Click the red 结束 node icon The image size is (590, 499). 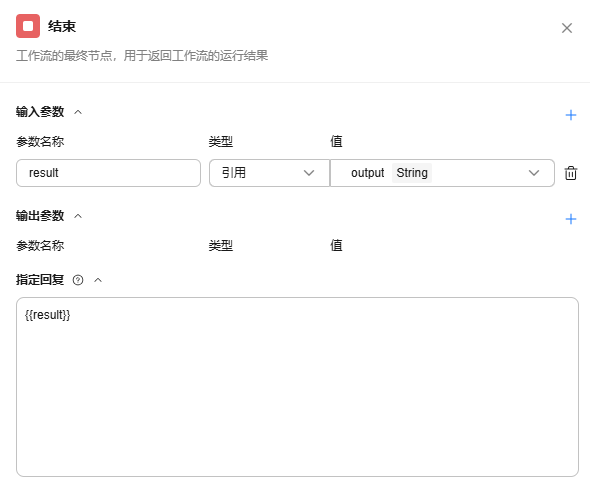28,26
